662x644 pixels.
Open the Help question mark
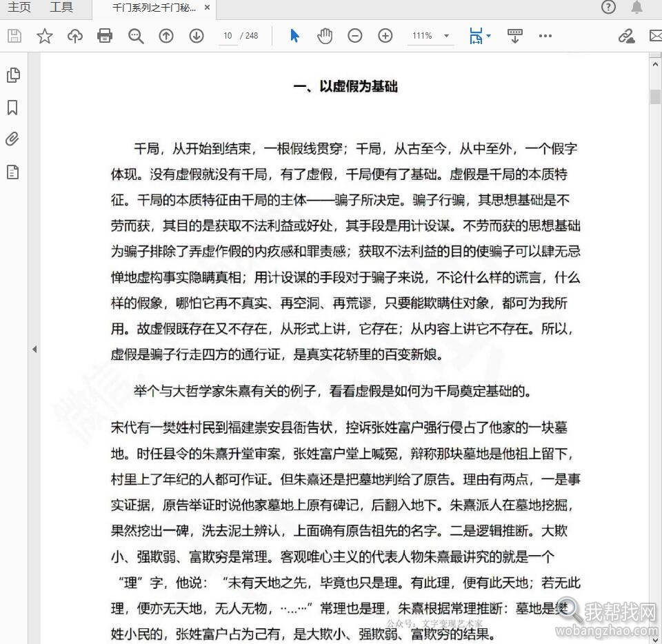pos(608,7)
